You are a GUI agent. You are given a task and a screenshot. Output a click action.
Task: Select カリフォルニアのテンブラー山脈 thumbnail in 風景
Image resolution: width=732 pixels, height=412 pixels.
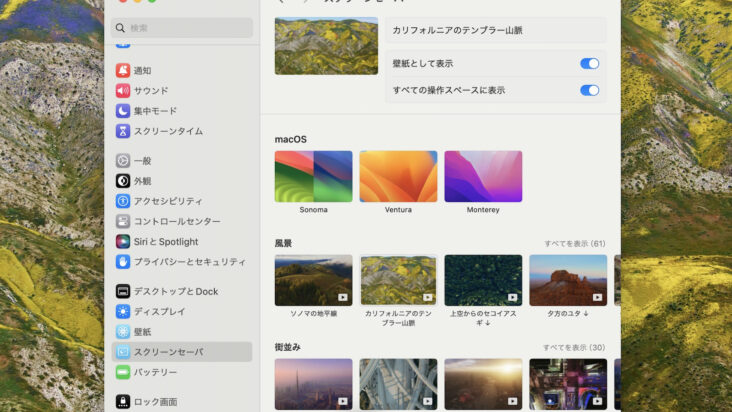pyautogui.click(x=398, y=280)
